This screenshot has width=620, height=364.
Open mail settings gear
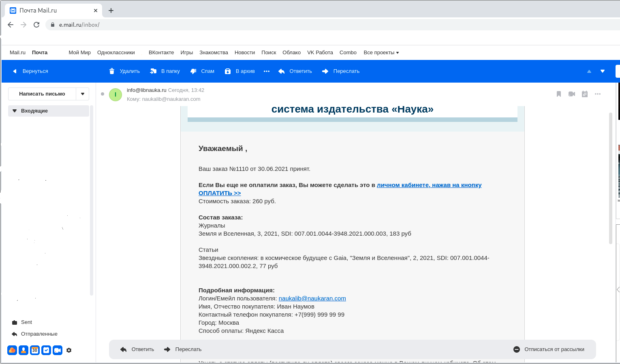69,350
